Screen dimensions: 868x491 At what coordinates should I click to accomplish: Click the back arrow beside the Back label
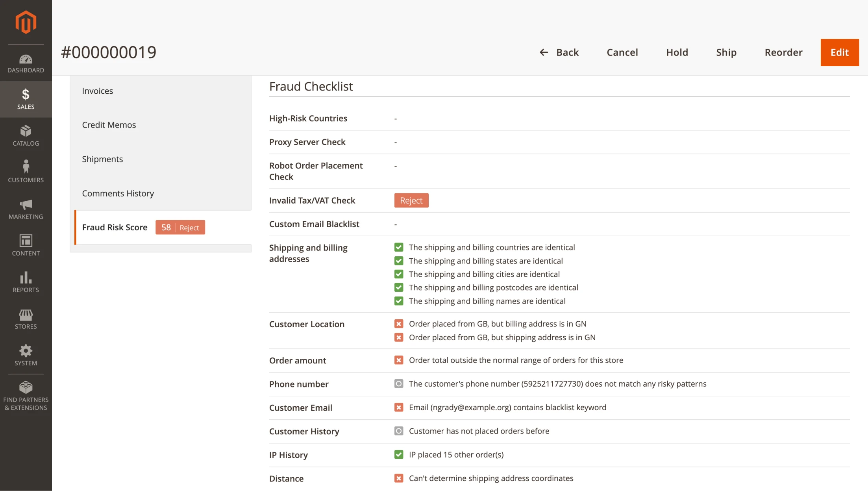(x=544, y=52)
